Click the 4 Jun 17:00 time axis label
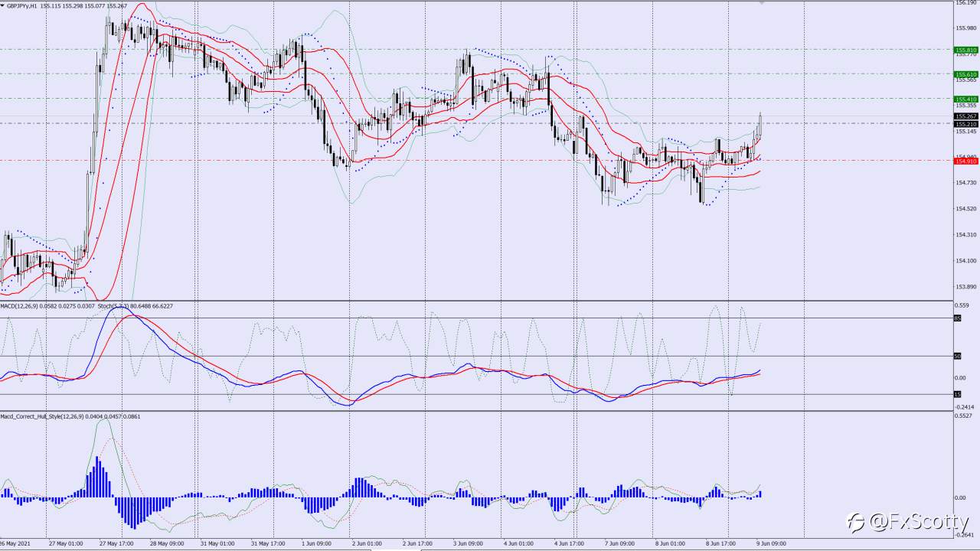Image resolution: width=980 pixels, height=551 pixels. click(570, 544)
